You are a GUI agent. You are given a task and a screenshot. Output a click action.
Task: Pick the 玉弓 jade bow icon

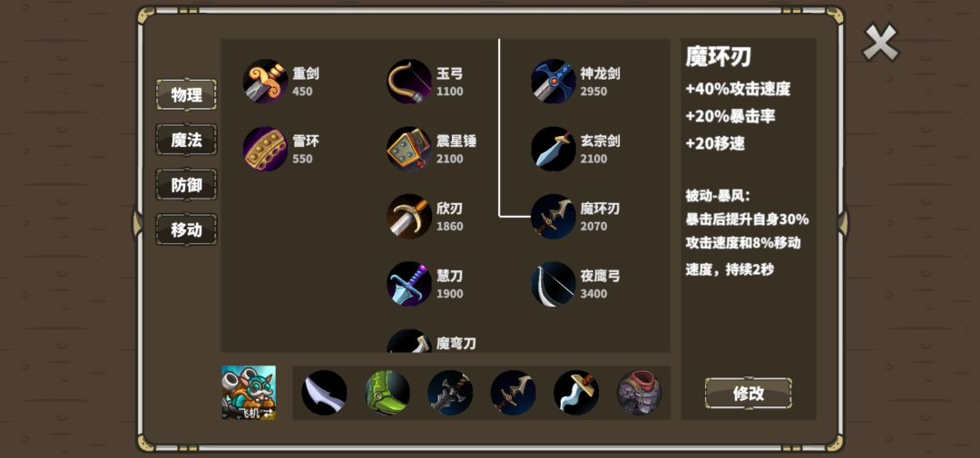point(408,82)
